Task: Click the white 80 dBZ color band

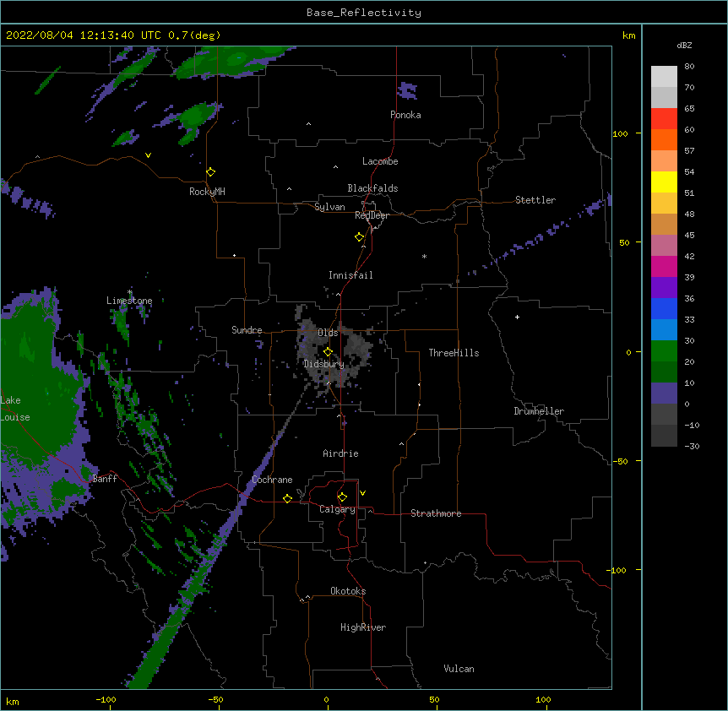Action: click(664, 76)
